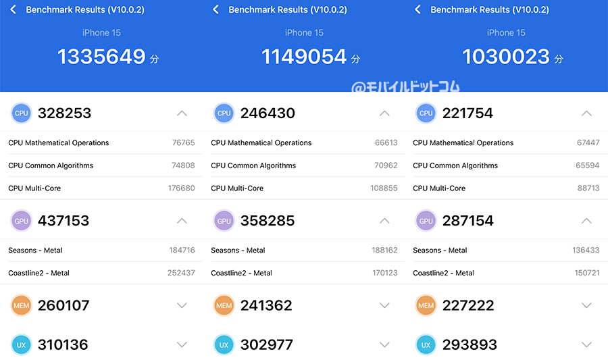Select the iPhone 15 label above score 1149054
The width and height of the screenshot is (608, 364).
[x=304, y=32]
